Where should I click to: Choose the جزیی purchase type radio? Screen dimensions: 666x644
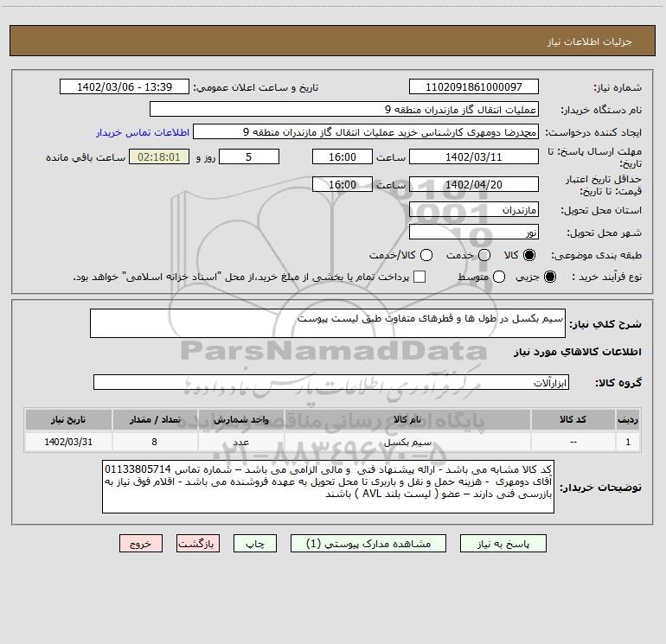(x=549, y=277)
